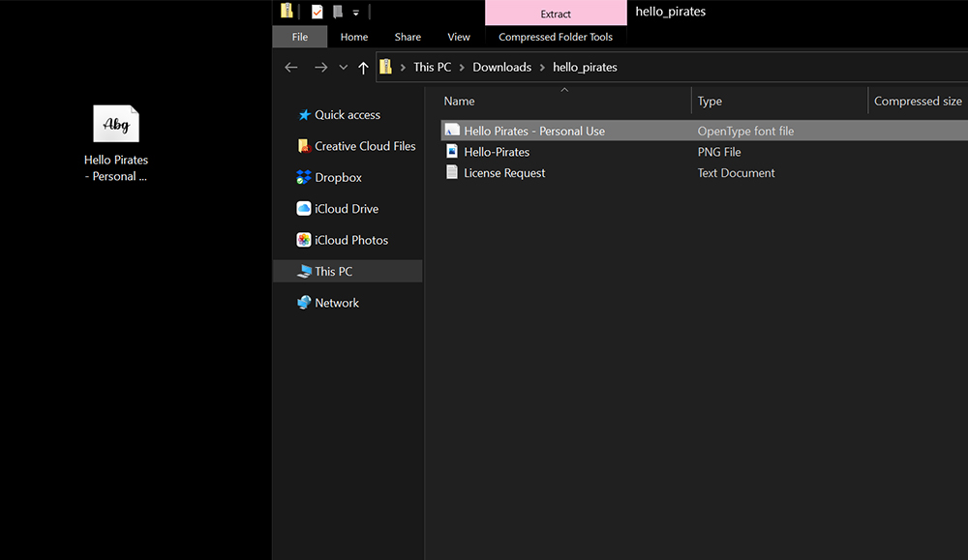968x560 pixels.
Task: Open the Recent locations dropdown arrow
Action: (343, 68)
